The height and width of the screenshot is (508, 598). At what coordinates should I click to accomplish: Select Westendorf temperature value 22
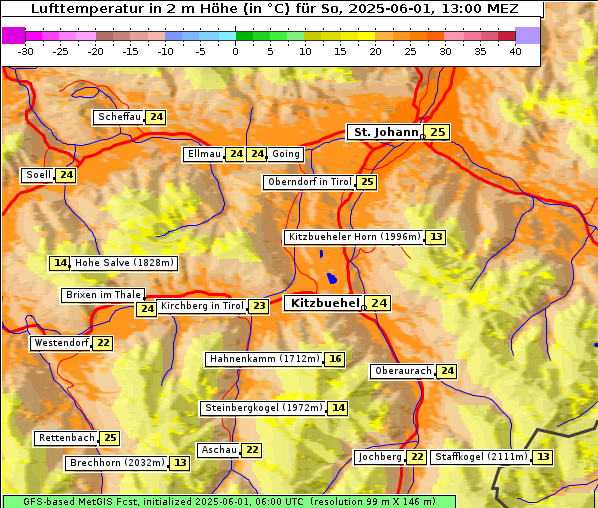[103, 343]
